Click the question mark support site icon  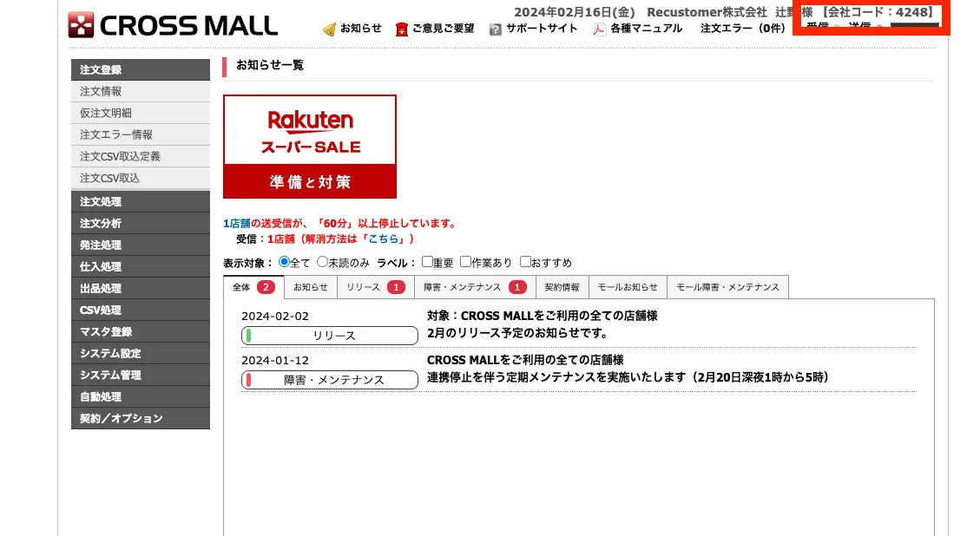pos(495,29)
